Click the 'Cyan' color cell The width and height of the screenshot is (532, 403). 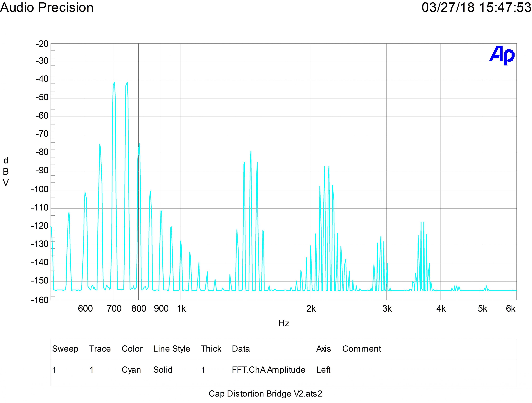click(131, 370)
